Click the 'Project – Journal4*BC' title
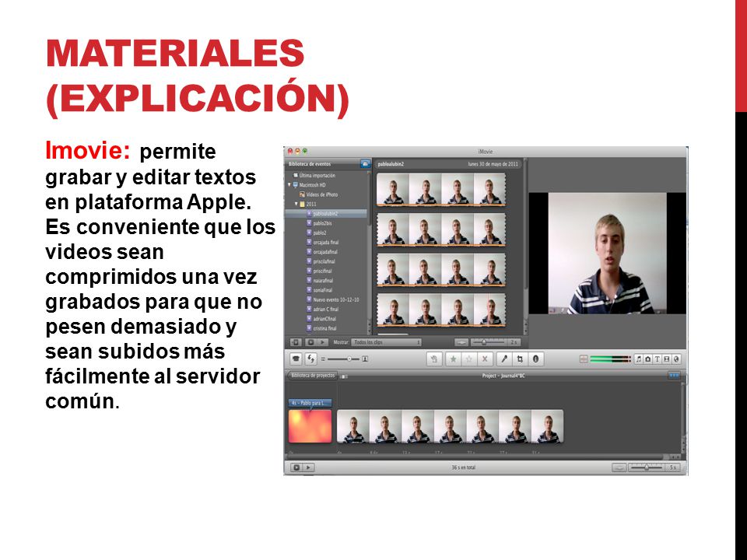Image resolution: width=747 pixels, height=560 pixels. click(x=503, y=376)
